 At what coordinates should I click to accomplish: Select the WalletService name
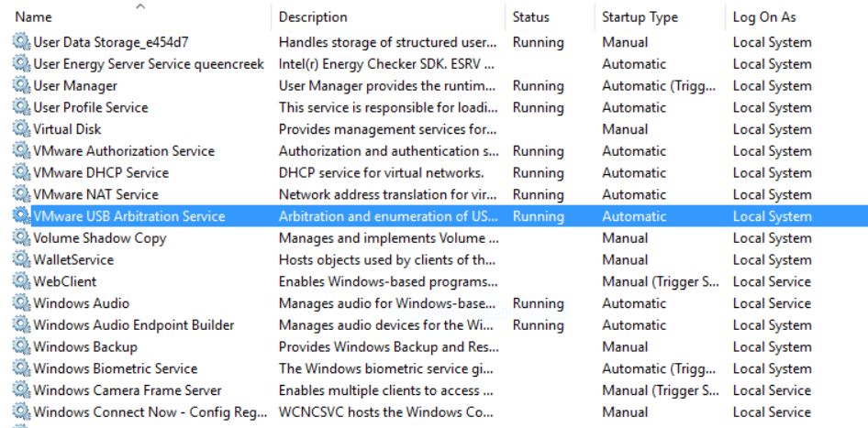(x=73, y=259)
